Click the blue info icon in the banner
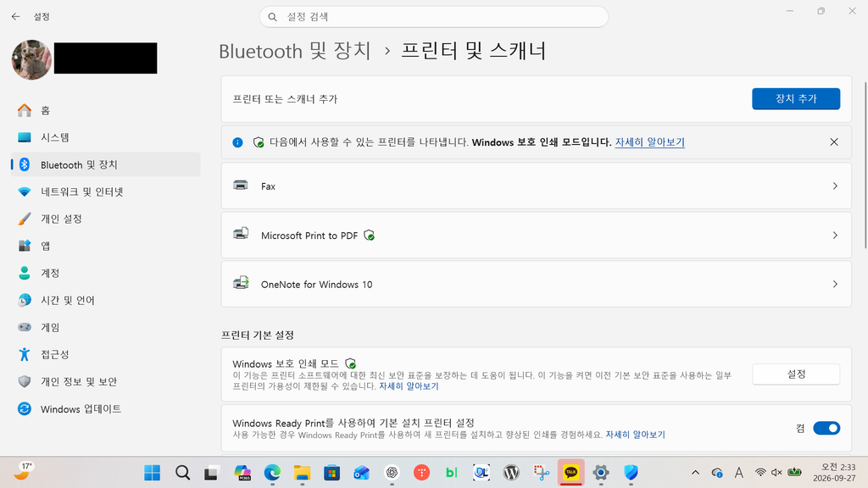 (237, 142)
